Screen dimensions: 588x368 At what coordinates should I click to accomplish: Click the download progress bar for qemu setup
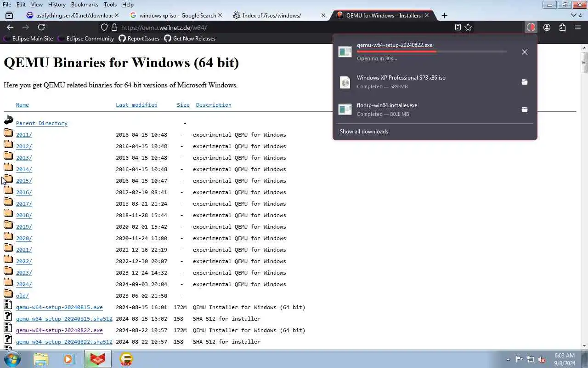pyautogui.click(x=432, y=52)
